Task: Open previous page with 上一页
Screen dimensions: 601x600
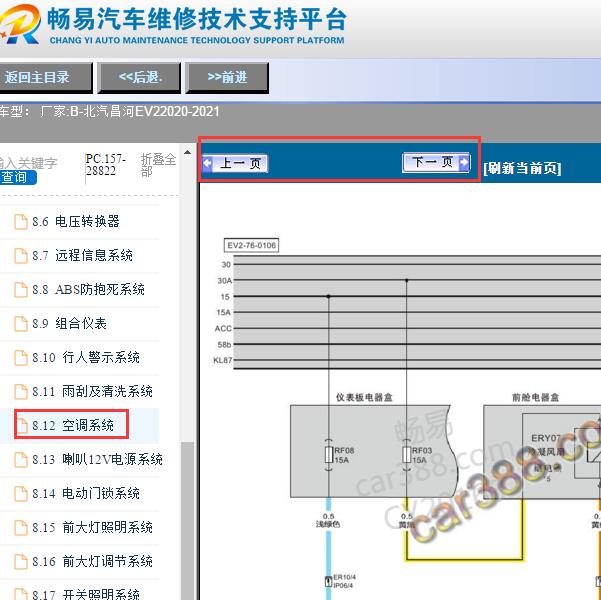Action: pos(235,164)
